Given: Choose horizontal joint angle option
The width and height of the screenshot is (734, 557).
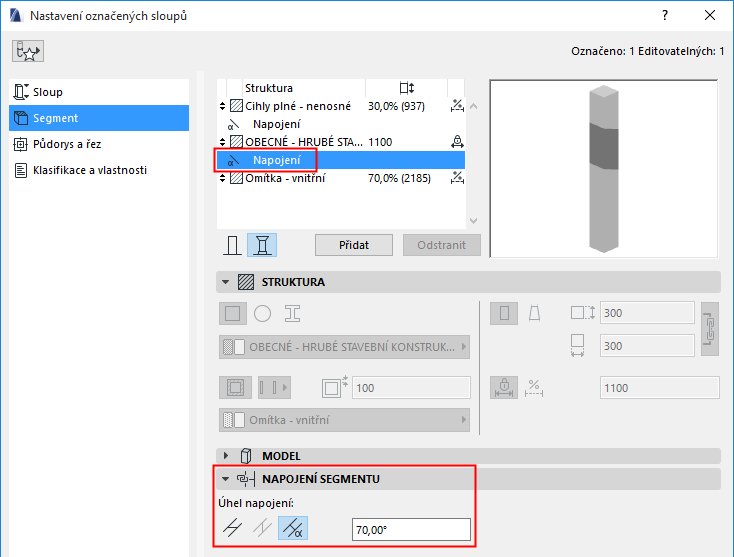Looking at the screenshot, I should coord(232,528).
